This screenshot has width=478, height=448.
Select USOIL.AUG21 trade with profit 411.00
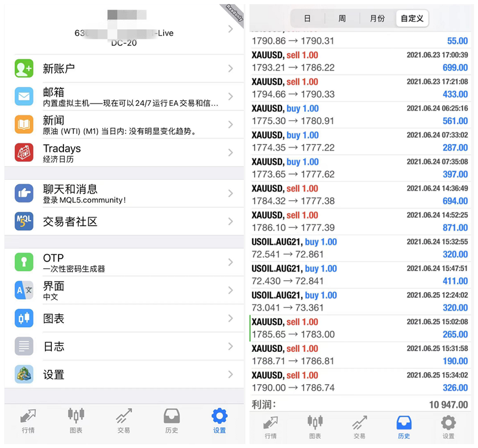[360, 275]
